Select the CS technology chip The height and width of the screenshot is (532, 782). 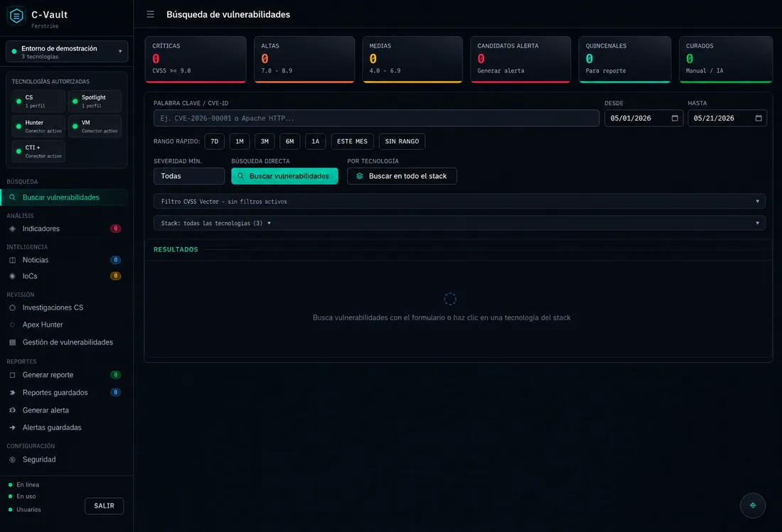coord(38,101)
